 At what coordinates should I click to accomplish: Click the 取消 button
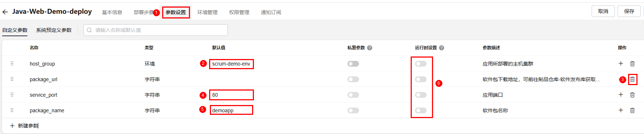(x=603, y=11)
